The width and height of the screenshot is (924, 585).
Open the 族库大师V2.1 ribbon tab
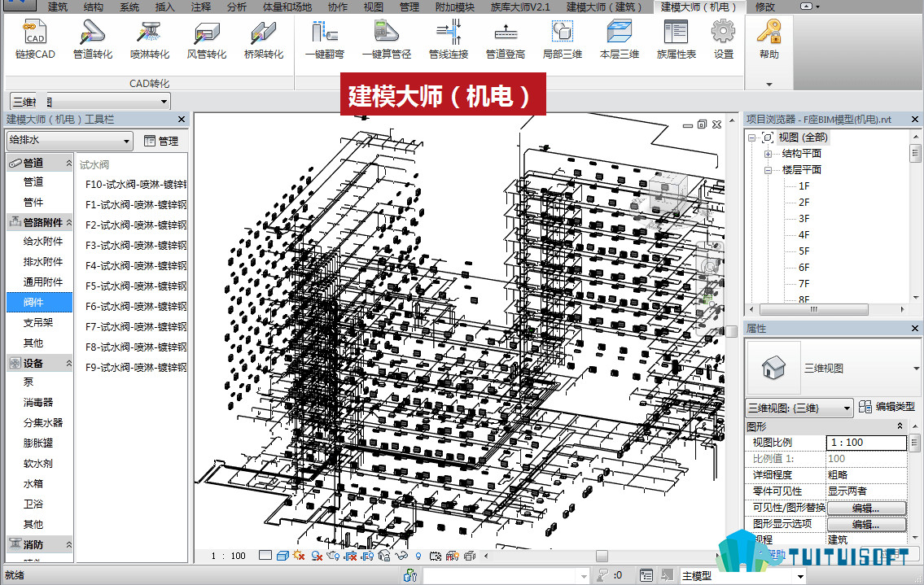coord(520,7)
